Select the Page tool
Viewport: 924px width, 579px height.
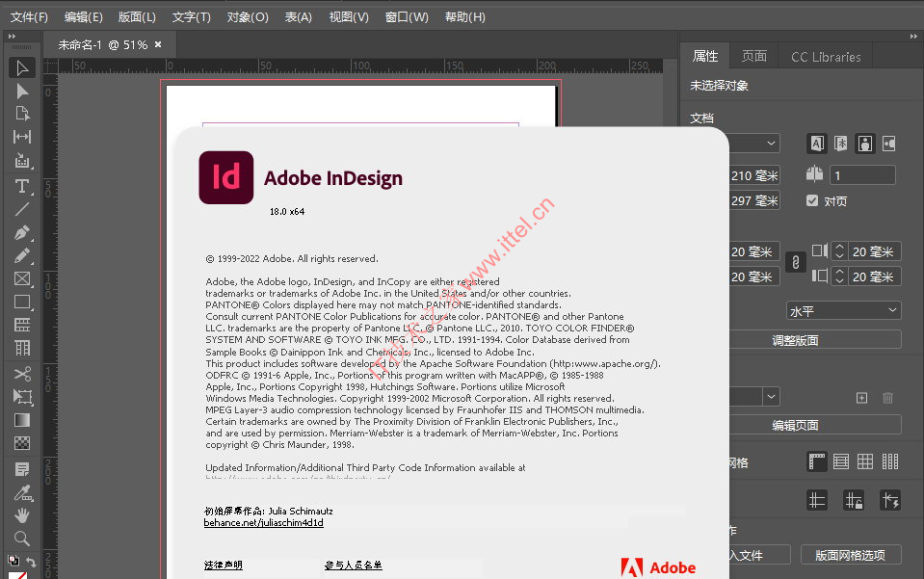click(x=22, y=114)
